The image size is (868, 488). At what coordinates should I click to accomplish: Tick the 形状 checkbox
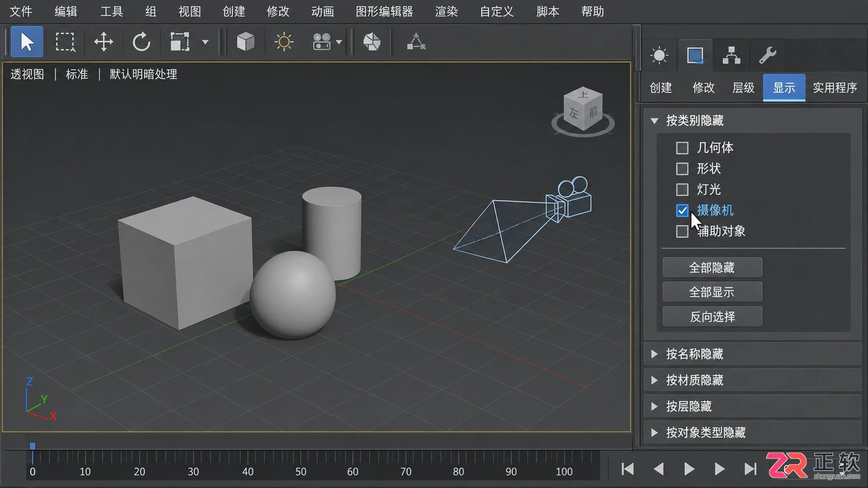click(682, 169)
